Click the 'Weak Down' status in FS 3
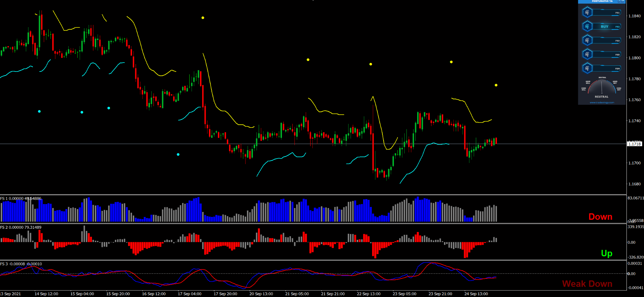 (x=587, y=284)
